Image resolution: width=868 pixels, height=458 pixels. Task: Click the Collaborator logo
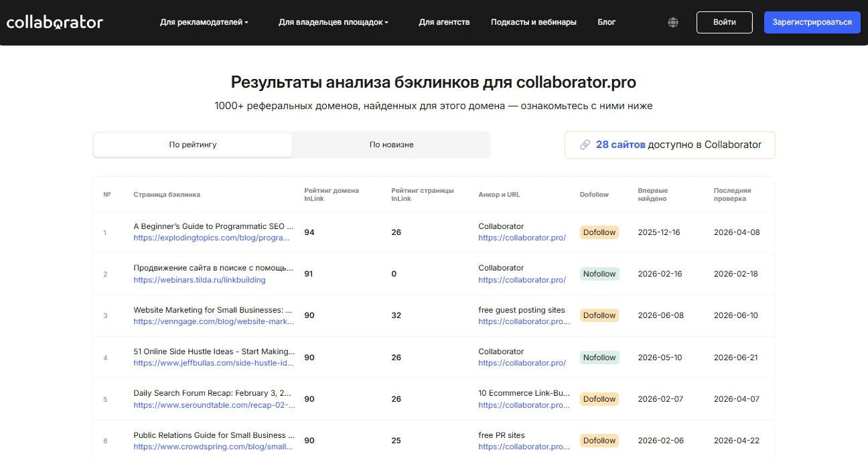click(x=55, y=22)
